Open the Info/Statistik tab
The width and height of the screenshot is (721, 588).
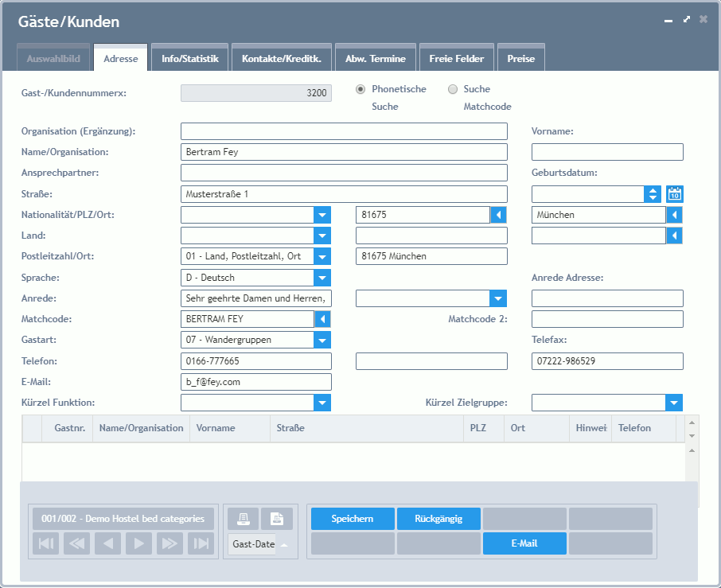[190, 57]
